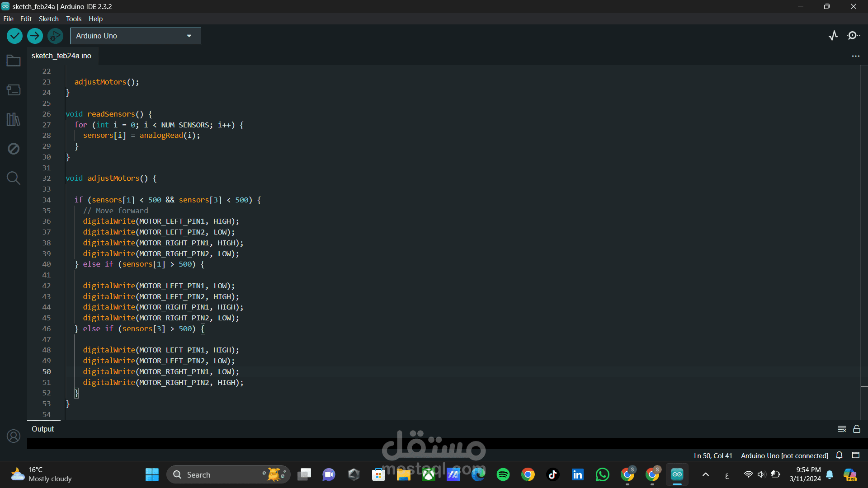Toggle the bottom panel visibility icon
This screenshot has height=488, width=868.
coord(855,455)
